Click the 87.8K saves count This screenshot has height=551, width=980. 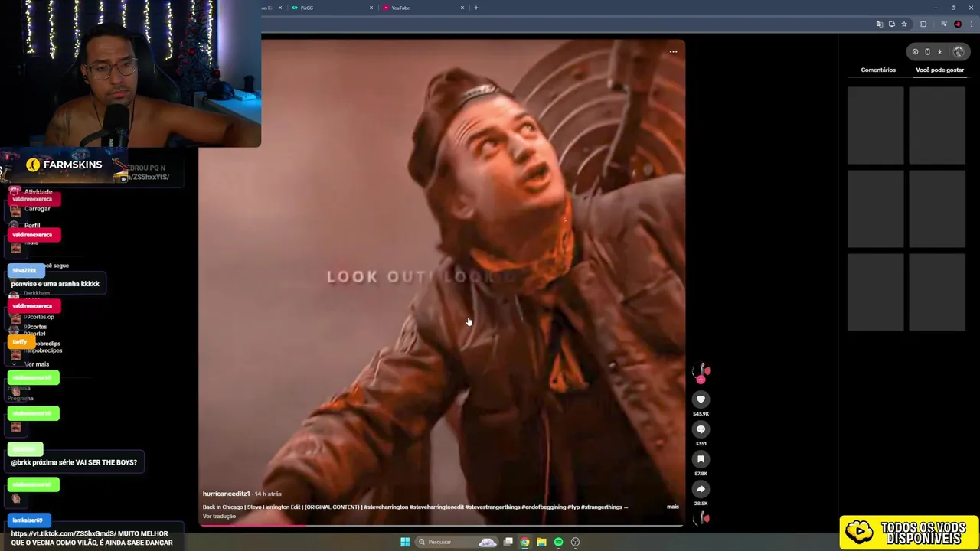701,474
